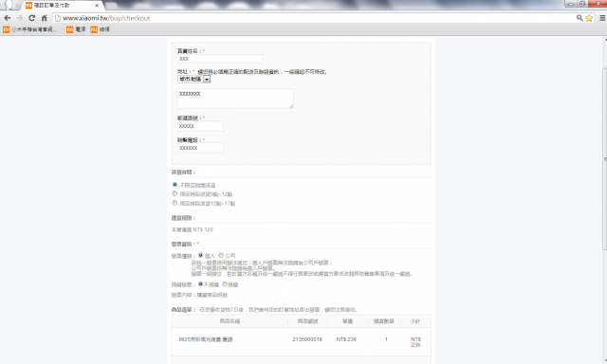Click the phone number field with XXXXXX
The height and width of the screenshot is (364, 607).
[200, 148]
